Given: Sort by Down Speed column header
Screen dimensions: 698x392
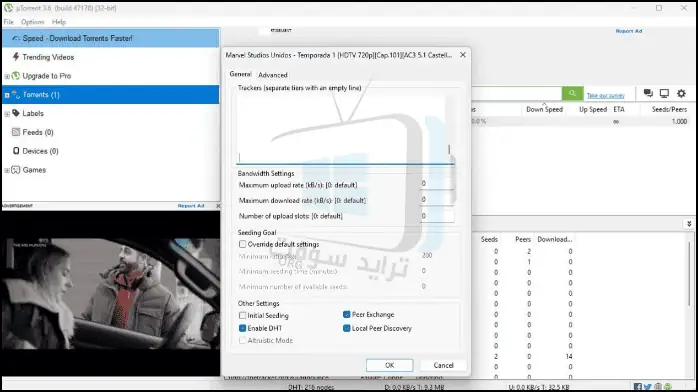Looking at the screenshot, I should point(544,109).
